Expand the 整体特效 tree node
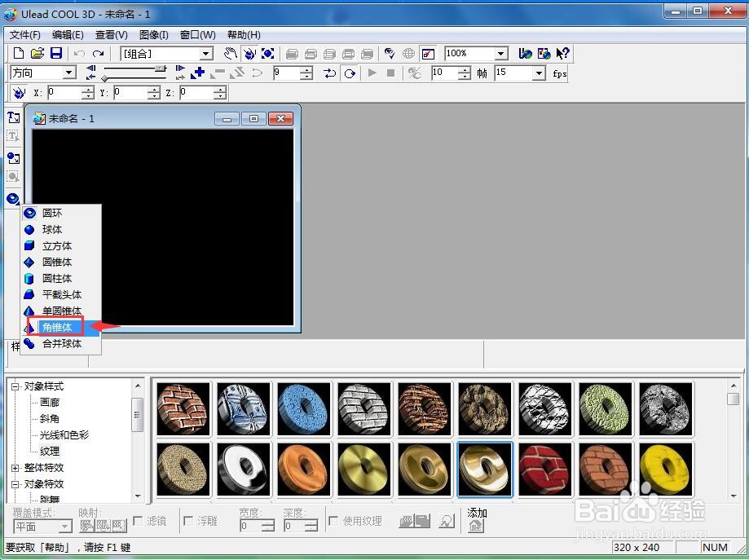749x560 pixels. coord(15,468)
